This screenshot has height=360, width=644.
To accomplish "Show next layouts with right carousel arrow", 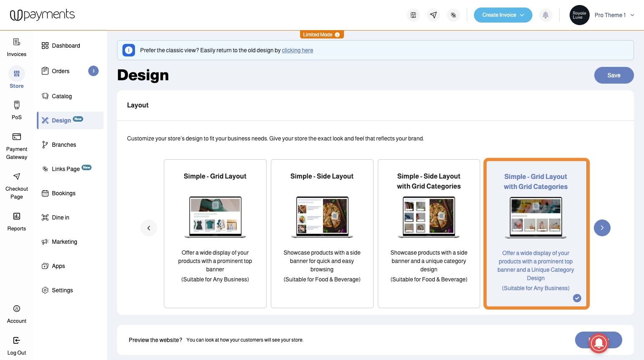I will point(602,228).
